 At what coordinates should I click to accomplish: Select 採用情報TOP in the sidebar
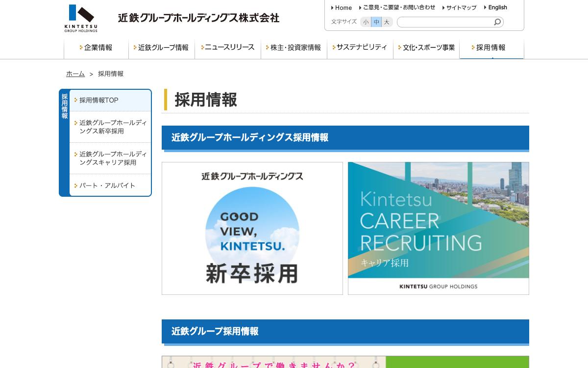point(110,100)
